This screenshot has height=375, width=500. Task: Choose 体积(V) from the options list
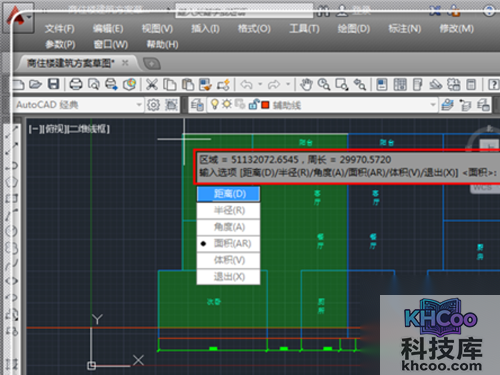[x=228, y=260]
